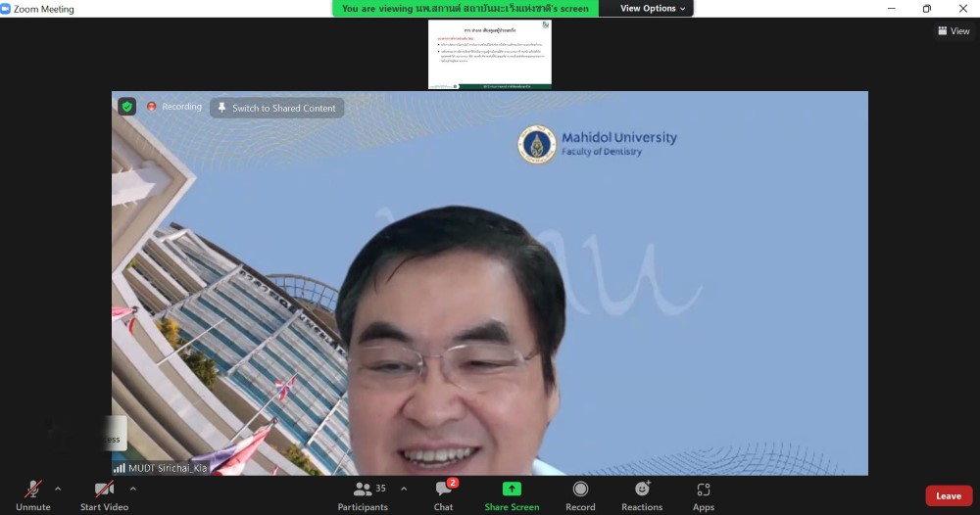This screenshot has height=515, width=980.
Task: Click the green screen-sharing notification banner
Action: [x=465, y=9]
